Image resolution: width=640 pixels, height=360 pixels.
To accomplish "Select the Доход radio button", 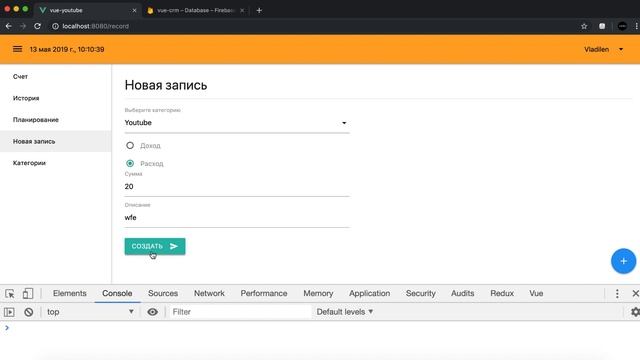I will 130,145.
